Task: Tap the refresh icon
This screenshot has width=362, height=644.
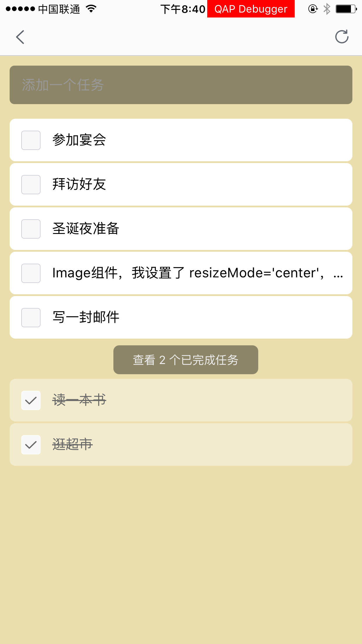Action: coord(342,37)
